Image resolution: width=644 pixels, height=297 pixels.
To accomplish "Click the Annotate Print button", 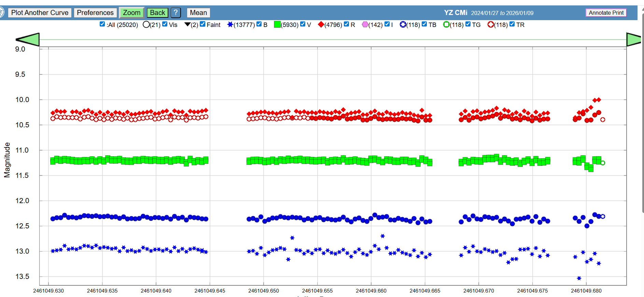I will pos(606,13).
